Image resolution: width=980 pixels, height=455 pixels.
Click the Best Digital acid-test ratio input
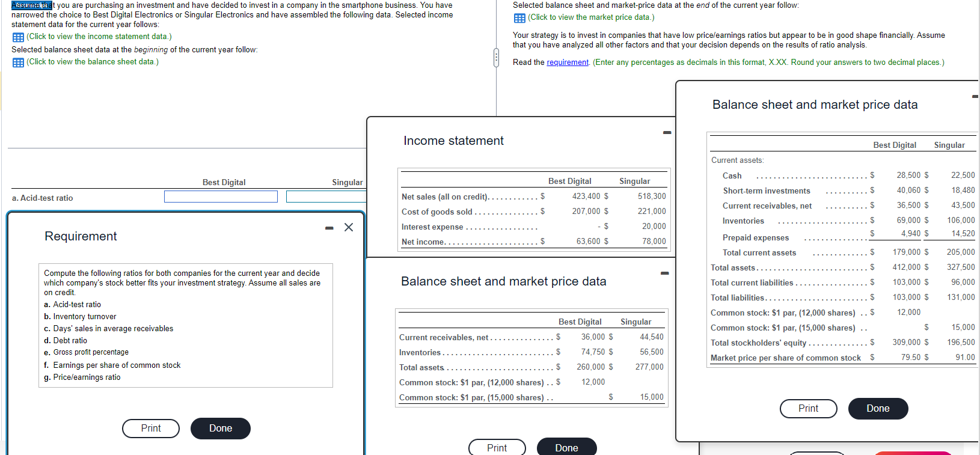(221, 197)
